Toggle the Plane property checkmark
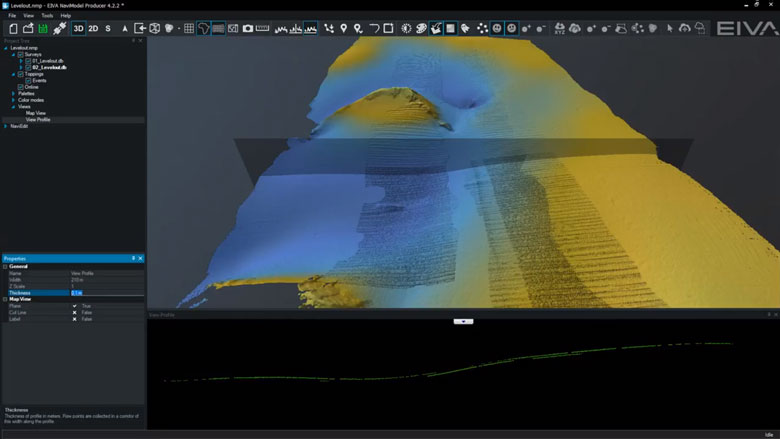780x439 pixels. [x=74, y=306]
